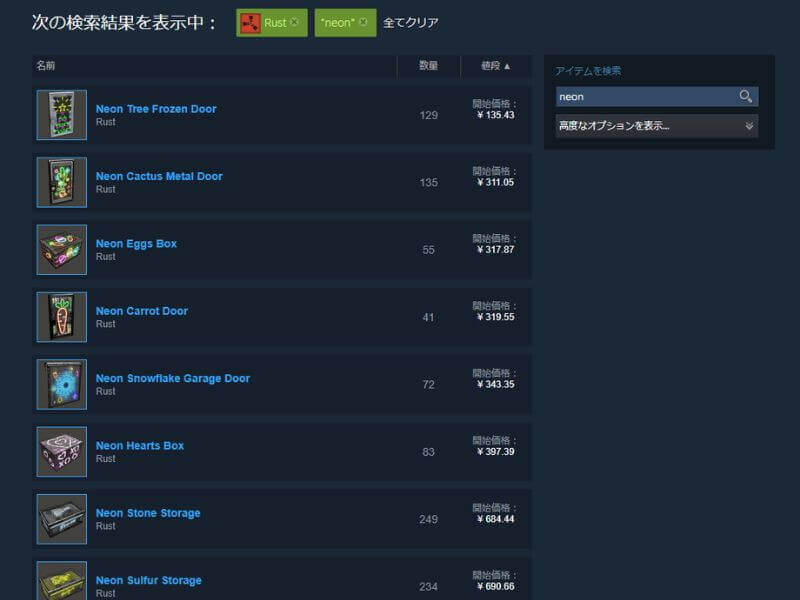Open Neon Stone Storage listing
800x600 pixels.
[148, 513]
